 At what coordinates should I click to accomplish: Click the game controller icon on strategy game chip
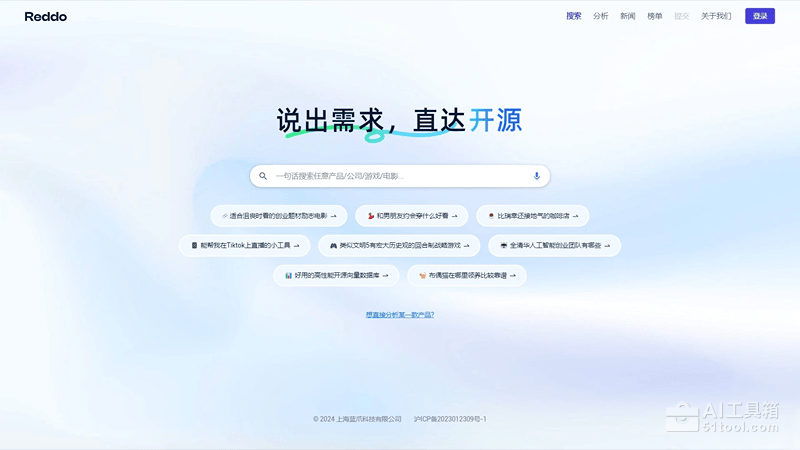(x=334, y=245)
